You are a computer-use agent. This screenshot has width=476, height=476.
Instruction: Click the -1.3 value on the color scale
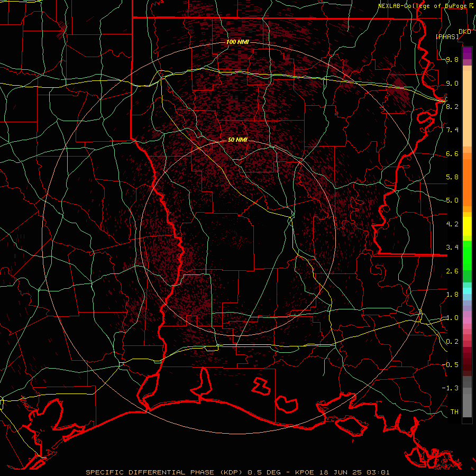click(450, 388)
